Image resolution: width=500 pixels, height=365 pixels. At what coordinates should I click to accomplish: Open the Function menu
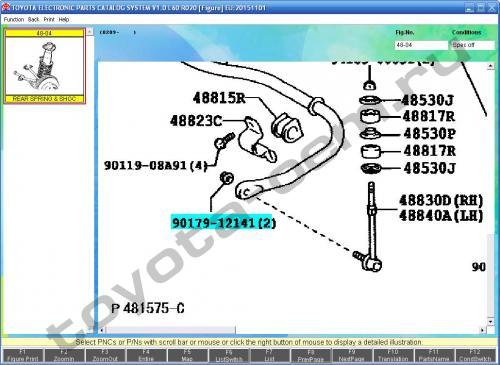[x=14, y=20]
